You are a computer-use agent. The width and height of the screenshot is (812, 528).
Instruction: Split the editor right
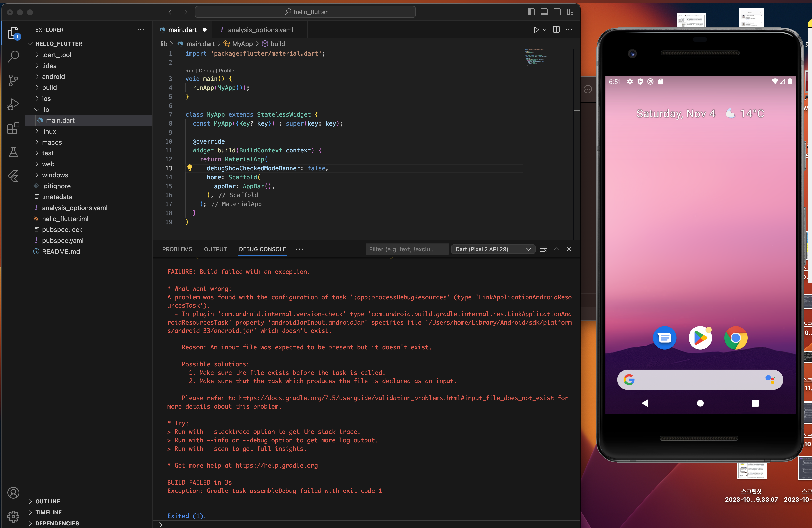[556, 30]
